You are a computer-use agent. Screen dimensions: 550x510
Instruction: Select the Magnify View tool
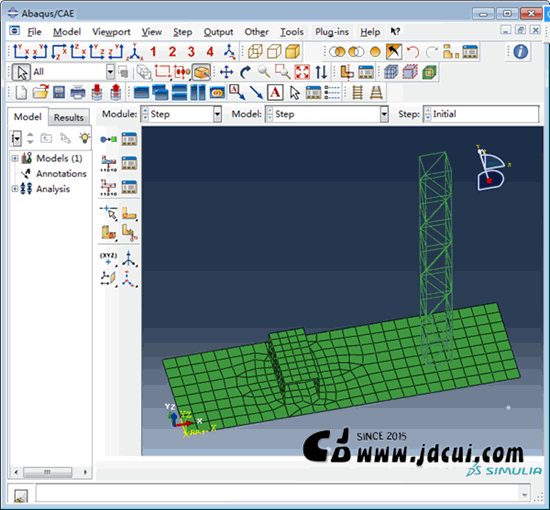click(264, 72)
